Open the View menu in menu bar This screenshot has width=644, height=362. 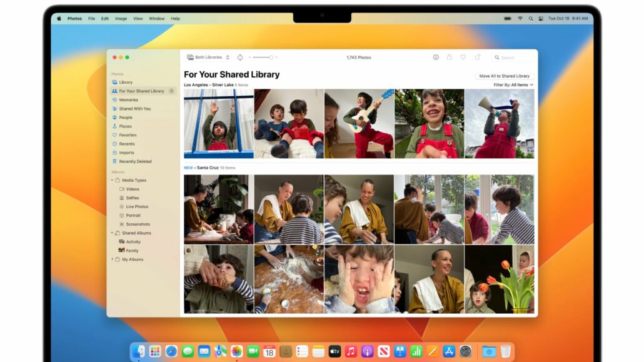(138, 19)
